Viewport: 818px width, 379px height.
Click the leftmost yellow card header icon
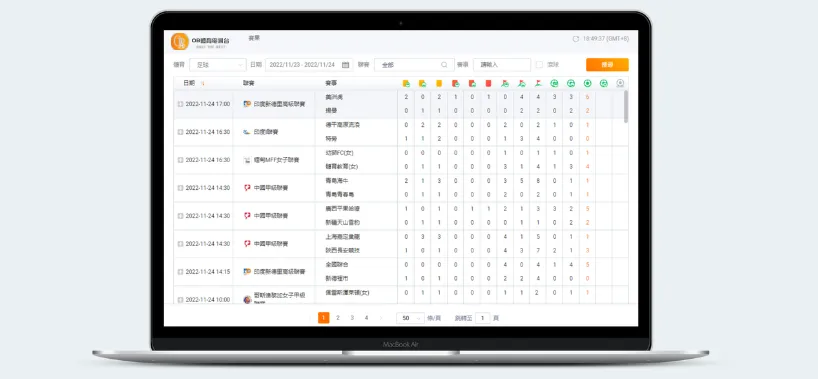coord(406,83)
